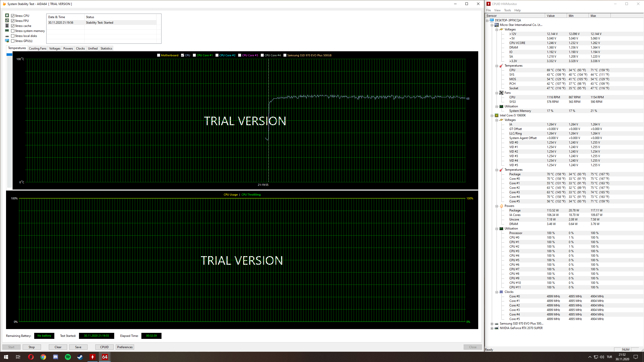Click the Spotify icon in taskbar
644x362 pixels.
click(68, 357)
